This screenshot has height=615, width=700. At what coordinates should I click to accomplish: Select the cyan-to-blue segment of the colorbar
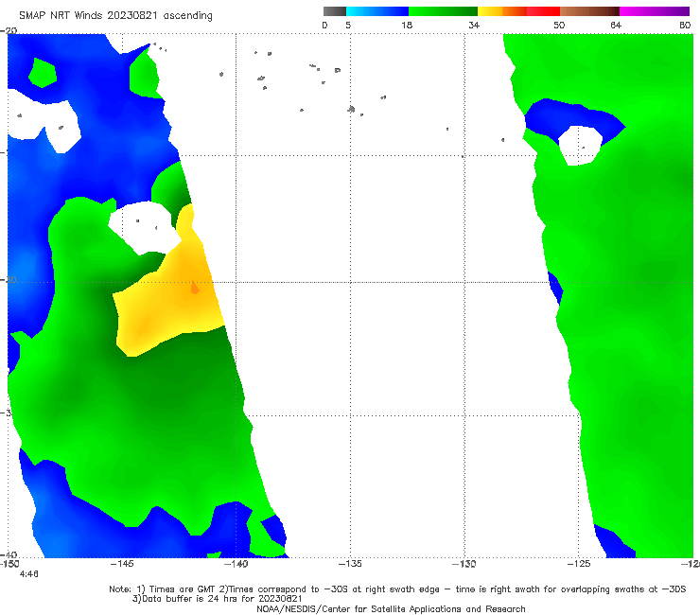coord(377,11)
